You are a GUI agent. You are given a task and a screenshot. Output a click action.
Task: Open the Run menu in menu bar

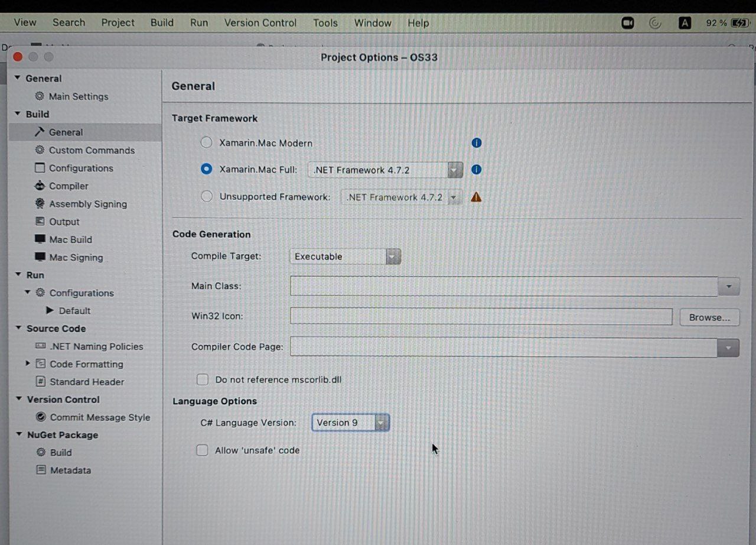(x=199, y=22)
